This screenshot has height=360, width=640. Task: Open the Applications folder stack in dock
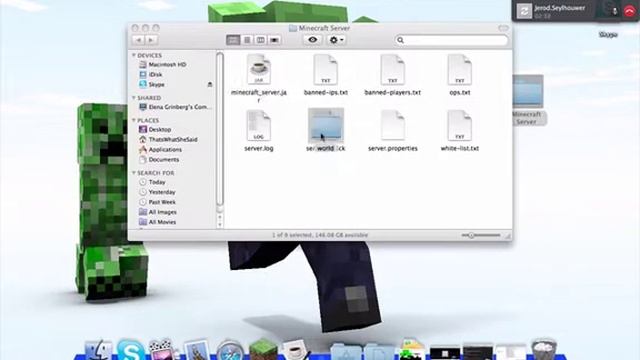click(x=346, y=352)
